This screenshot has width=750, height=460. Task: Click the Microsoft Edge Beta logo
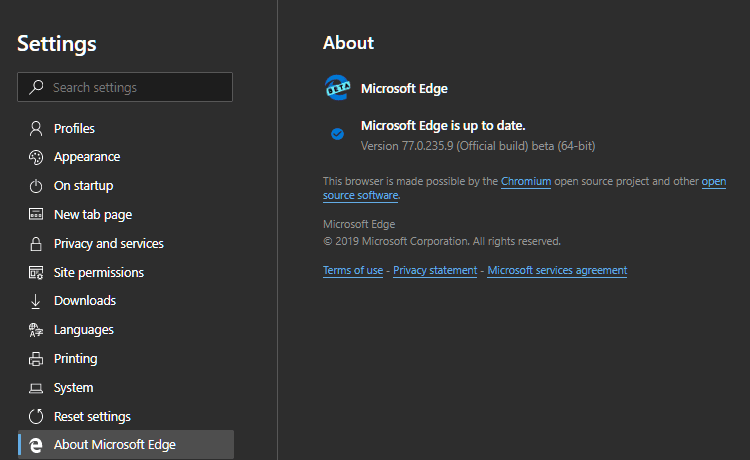[338, 88]
